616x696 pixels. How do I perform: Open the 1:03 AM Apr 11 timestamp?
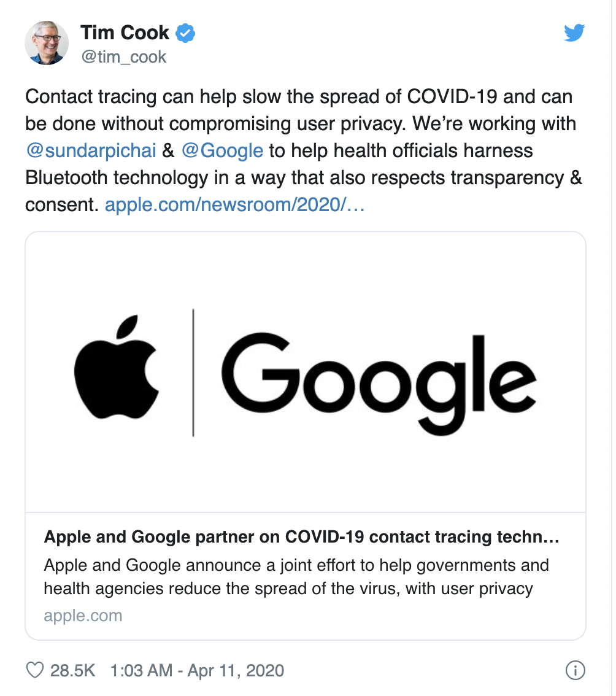(x=197, y=670)
